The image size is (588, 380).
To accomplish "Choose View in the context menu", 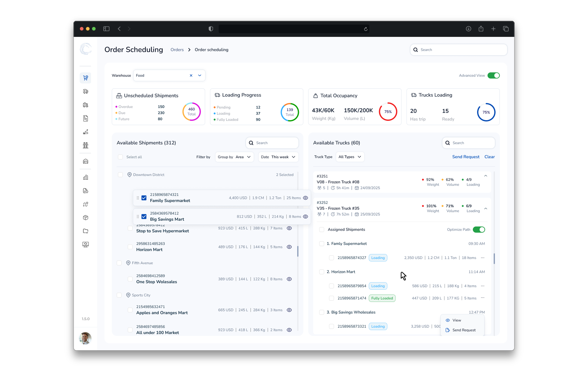I will [456, 320].
